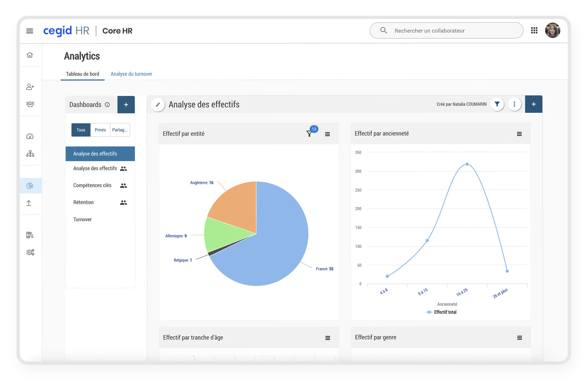Screen dimensions: 588x388
Task: Click the pencil edit dashboard title icon
Action: click(158, 104)
